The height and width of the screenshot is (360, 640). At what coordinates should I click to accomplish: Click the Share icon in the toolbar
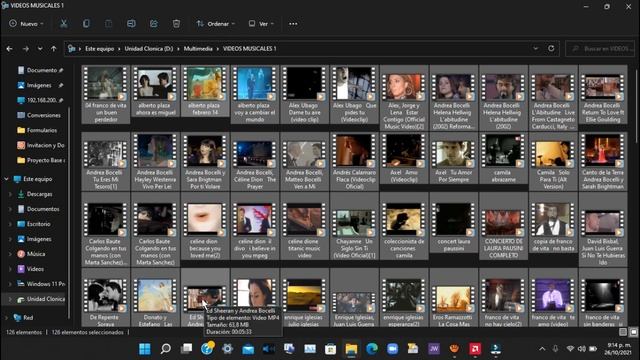pyautogui.click(x=153, y=24)
